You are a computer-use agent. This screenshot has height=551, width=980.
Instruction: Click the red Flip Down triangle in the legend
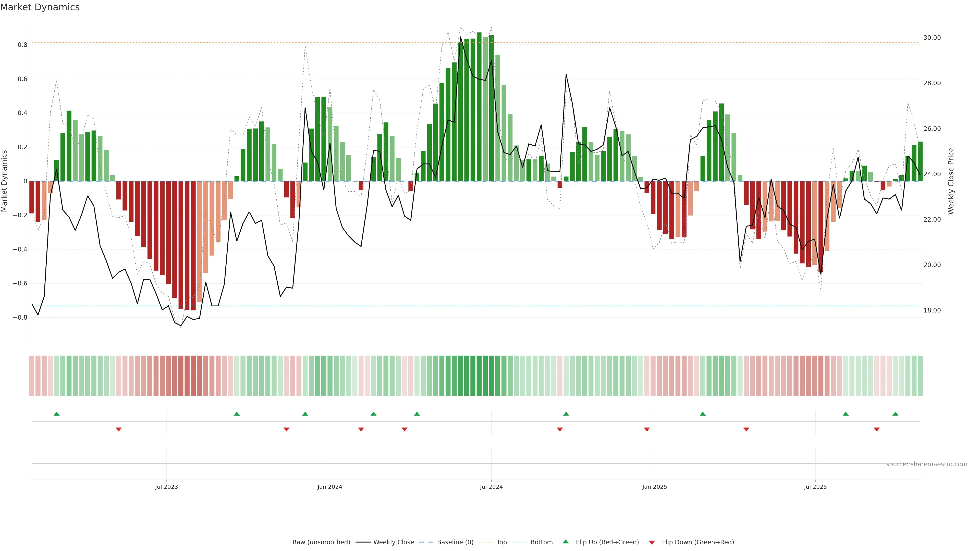pyautogui.click(x=652, y=542)
